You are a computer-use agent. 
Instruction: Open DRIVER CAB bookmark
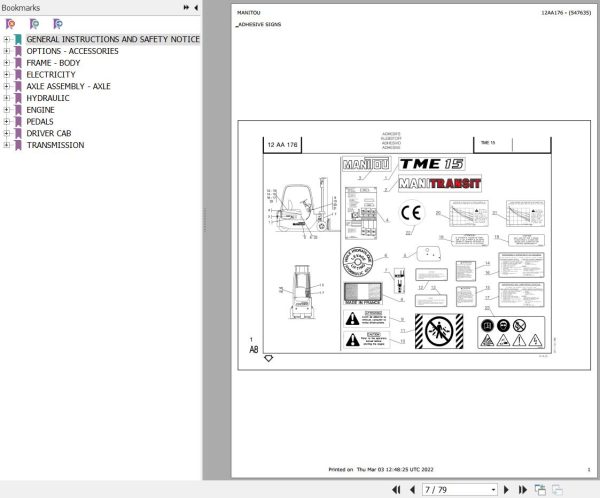(49, 133)
